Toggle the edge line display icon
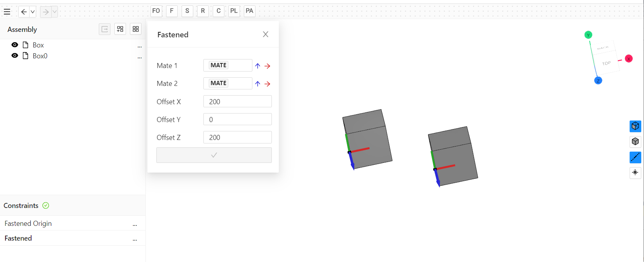The width and height of the screenshot is (644, 262). [x=635, y=157]
